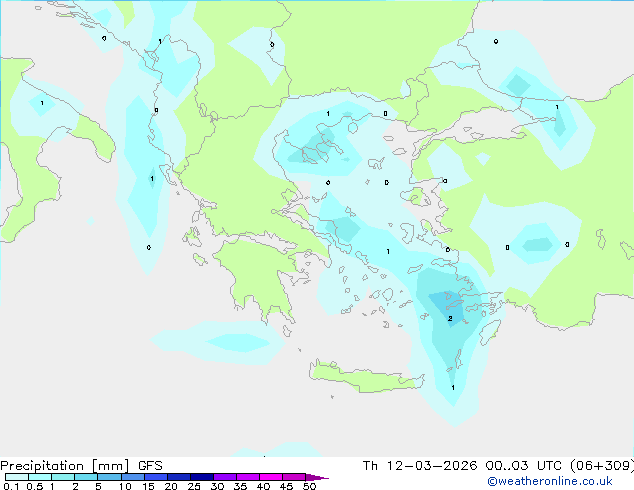The image size is (634, 490).
Task: Click the "50" legend label
Action: pos(310,486)
